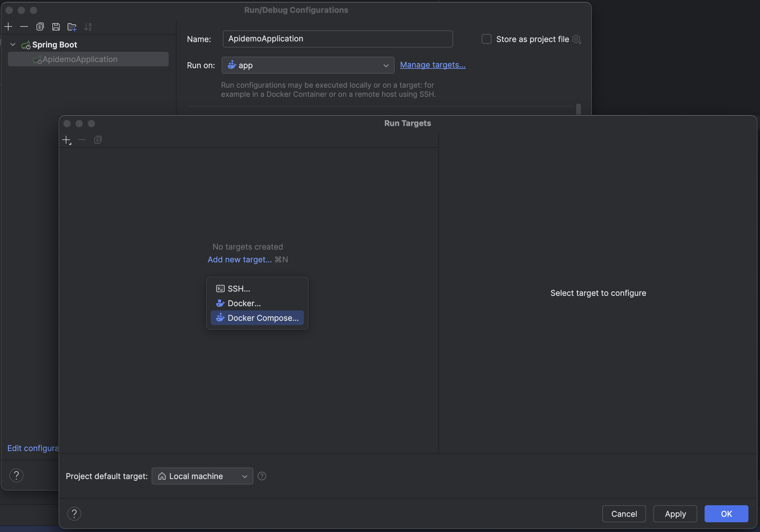Image resolution: width=760 pixels, height=532 pixels.
Task: Click the new folder icon in toolbar
Action: [72, 27]
